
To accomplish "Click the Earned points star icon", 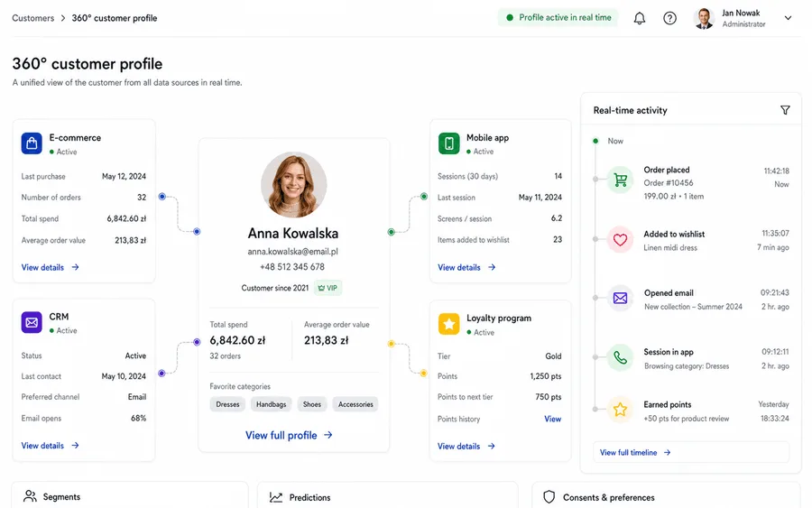I will point(620,410).
